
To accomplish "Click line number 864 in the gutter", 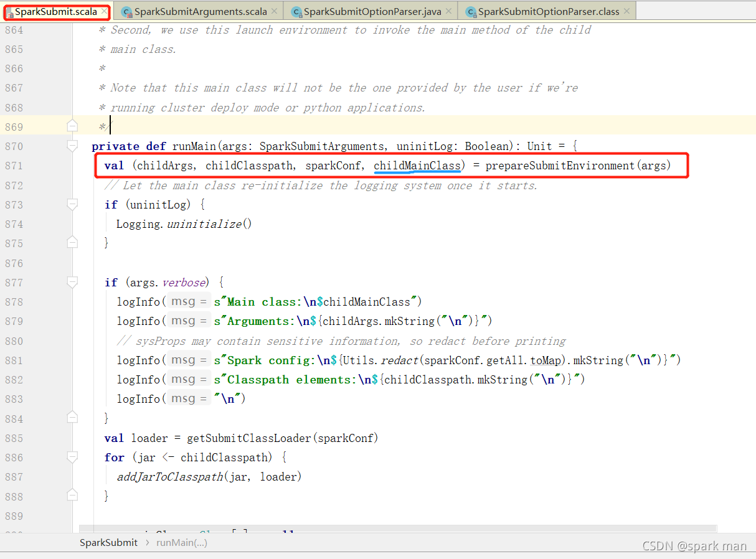I will pos(14,30).
